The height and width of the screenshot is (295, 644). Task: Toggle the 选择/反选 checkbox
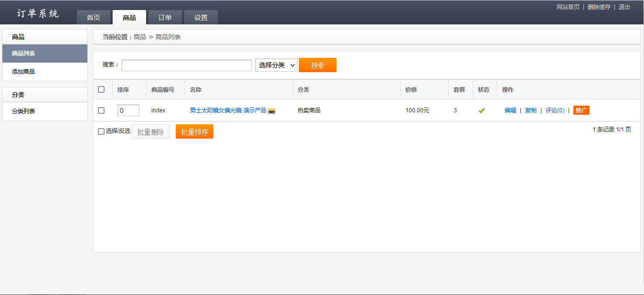pos(100,131)
